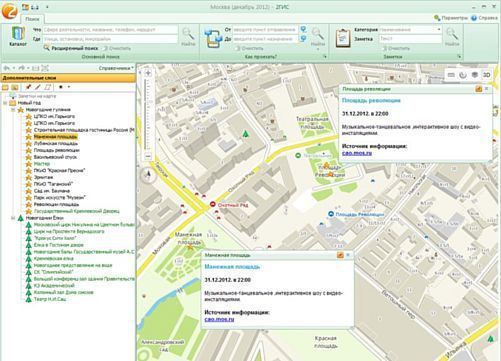Click the Площадь Революции metro marker on the map
Viewport: 501px width, 361px height.
pyautogui.click(x=331, y=214)
